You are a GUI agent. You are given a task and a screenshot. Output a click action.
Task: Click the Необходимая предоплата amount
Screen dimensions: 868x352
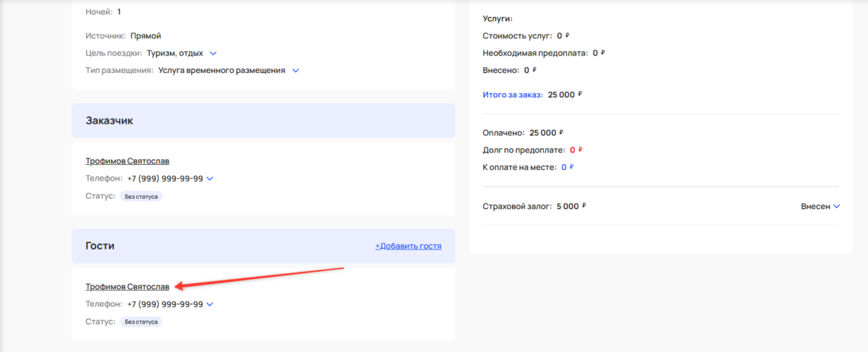pyautogui.click(x=598, y=53)
